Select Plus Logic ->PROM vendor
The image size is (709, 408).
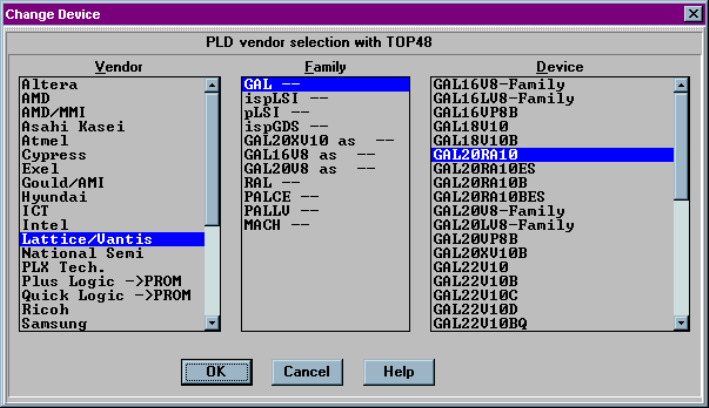click(112, 281)
